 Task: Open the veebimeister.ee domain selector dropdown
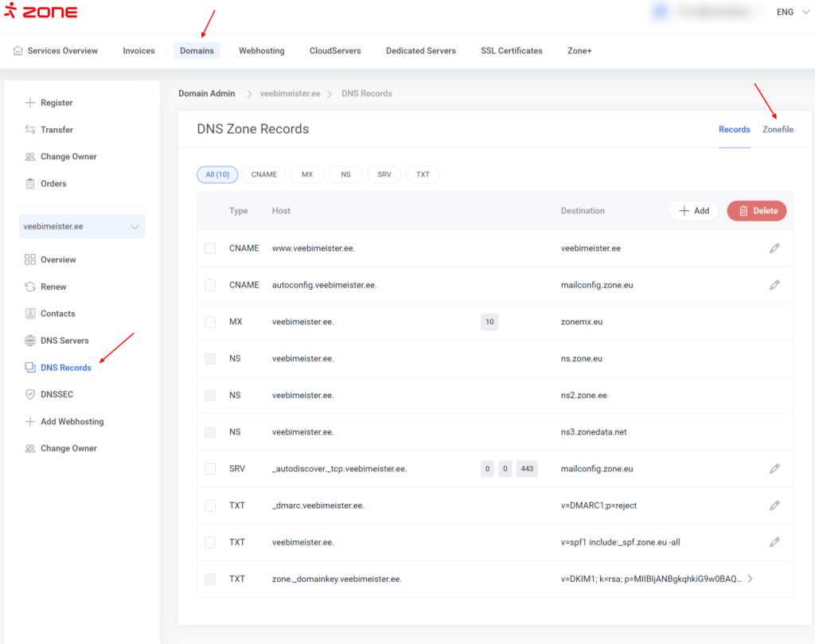click(x=83, y=227)
